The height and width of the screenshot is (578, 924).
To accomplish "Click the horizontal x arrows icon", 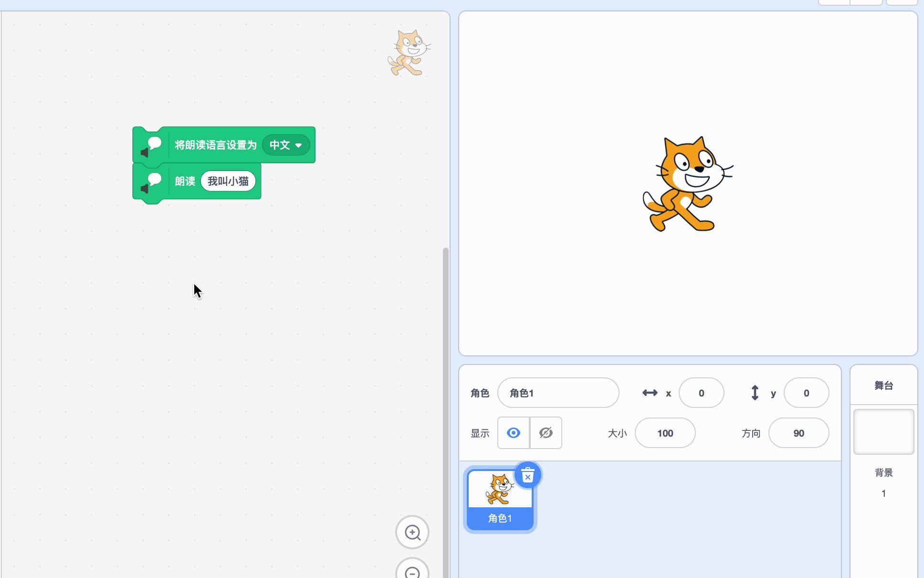I will [650, 393].
